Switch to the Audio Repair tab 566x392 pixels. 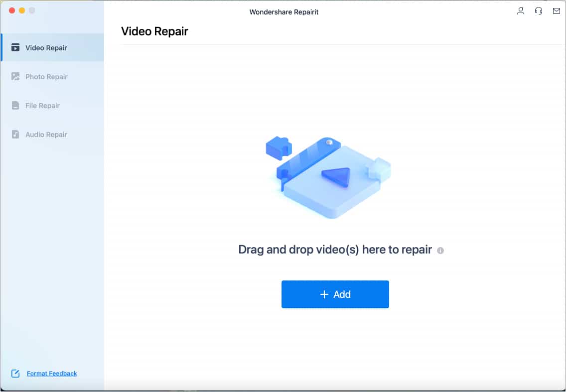pyautogui.click(x=52, y=134)
